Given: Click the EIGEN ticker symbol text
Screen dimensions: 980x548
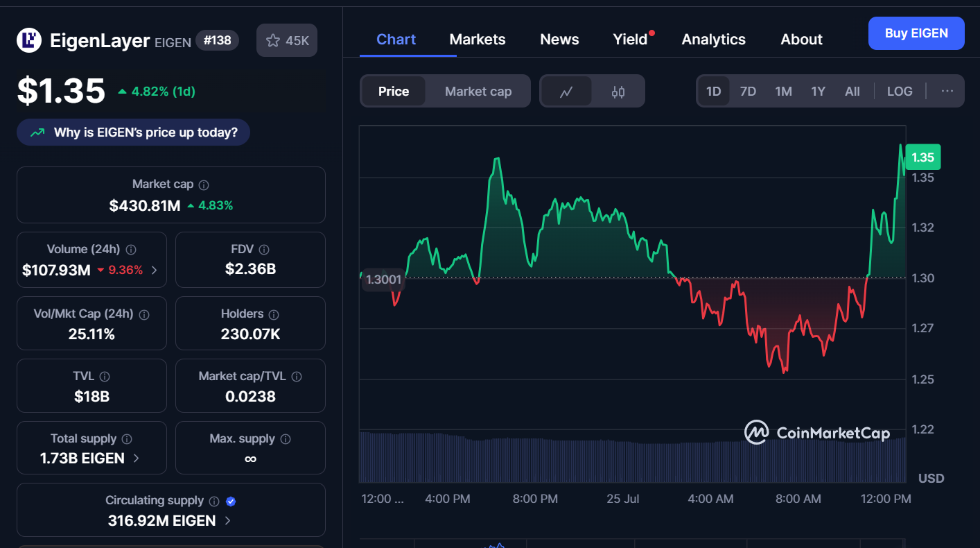Looking at the screenshot, I should tap(173, 42).
